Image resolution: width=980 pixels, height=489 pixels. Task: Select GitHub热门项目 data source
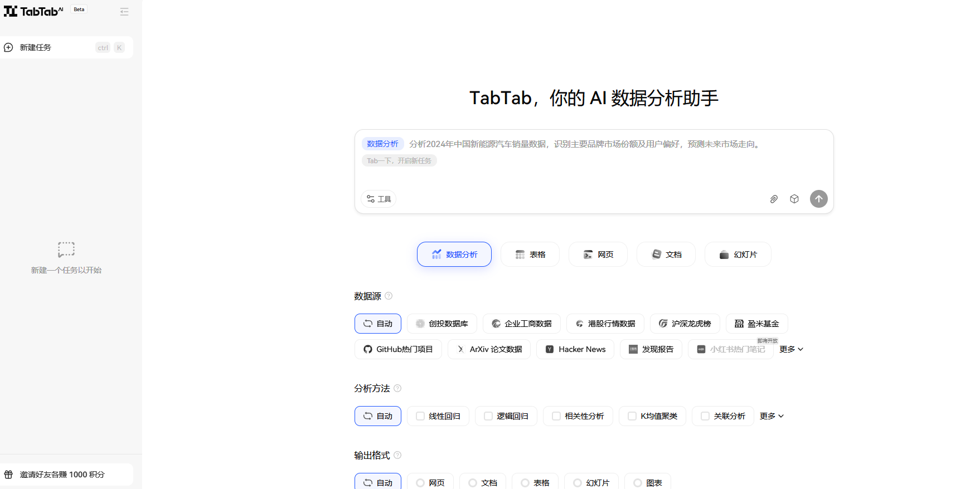pyautogui.click(x=398, y=349)
